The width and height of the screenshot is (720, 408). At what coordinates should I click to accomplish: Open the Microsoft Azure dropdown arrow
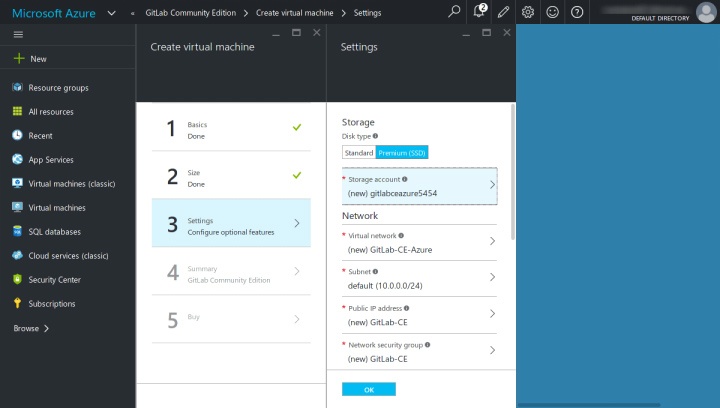[111, 13]
